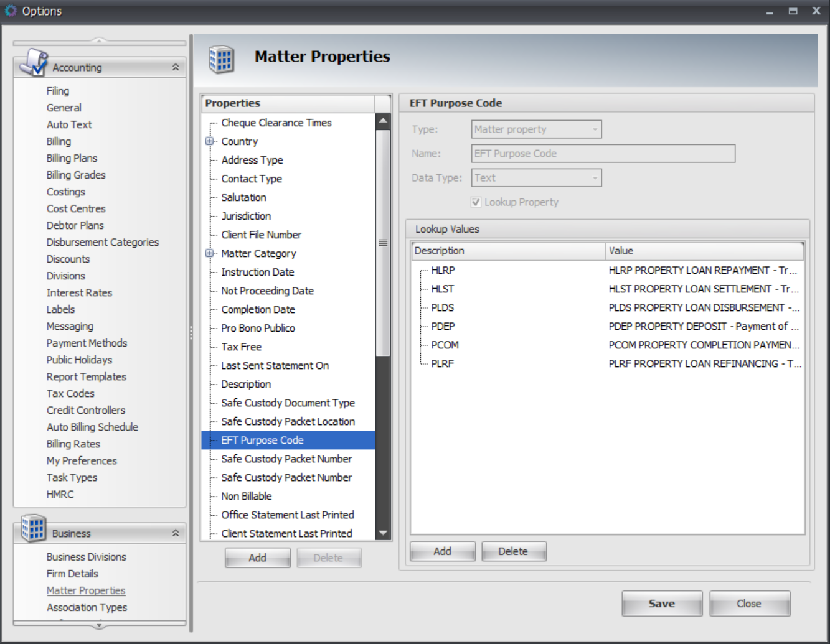This screenshot has height=644, width=830.
Task: Expand the Matter Category tree node
Action: tap(209, 253)
